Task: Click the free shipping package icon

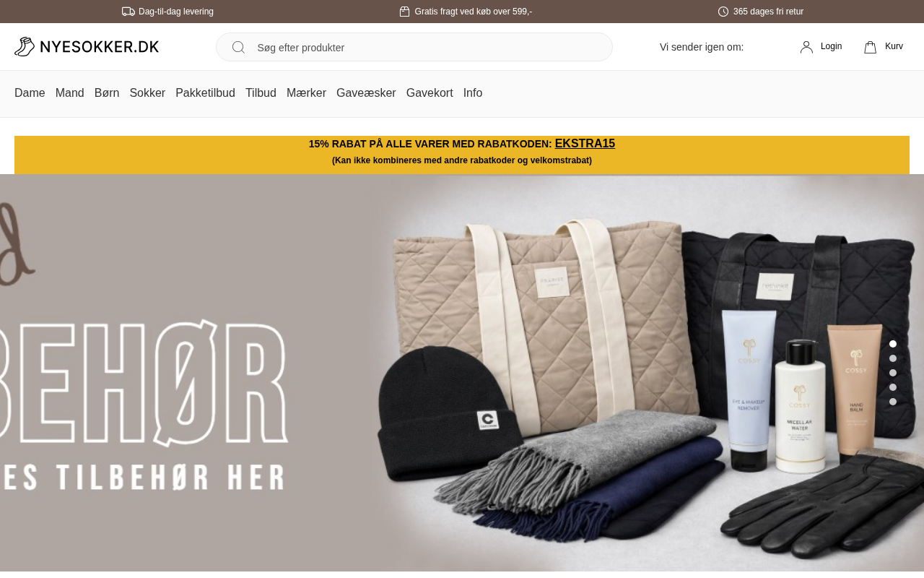Action: coord(405,12)
